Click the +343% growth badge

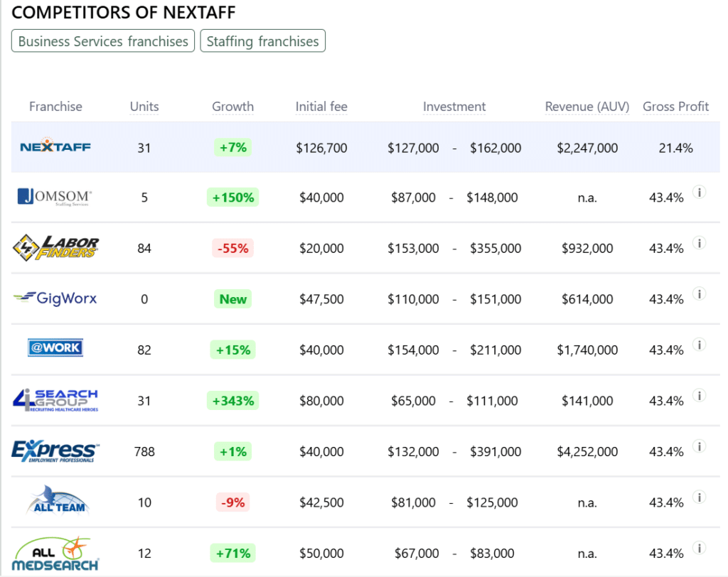click(x=232, y=401)
